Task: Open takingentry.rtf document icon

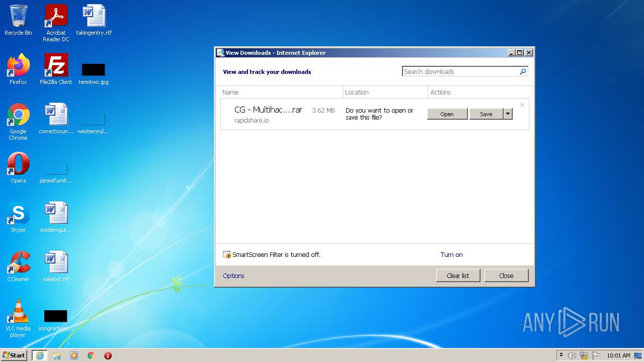Action: tap(94, 20)
